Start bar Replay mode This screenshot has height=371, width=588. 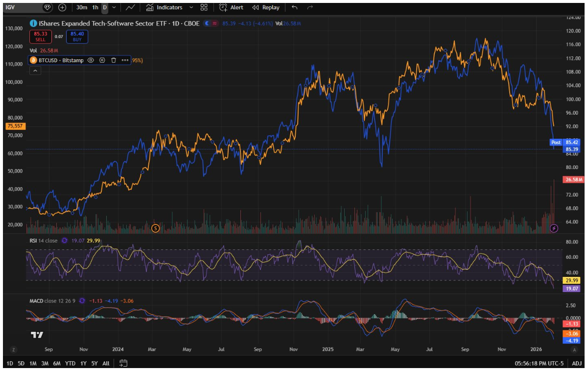tap(264, 7)
